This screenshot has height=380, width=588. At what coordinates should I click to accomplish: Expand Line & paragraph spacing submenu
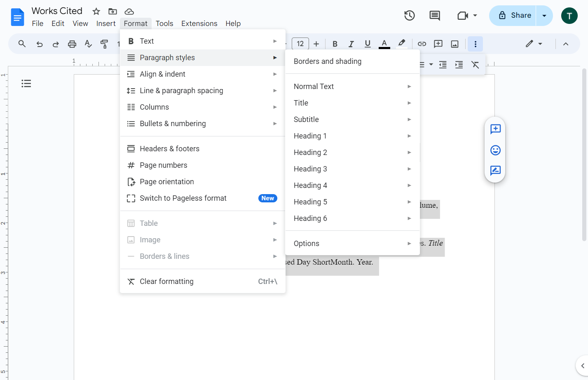click(203, 91)
